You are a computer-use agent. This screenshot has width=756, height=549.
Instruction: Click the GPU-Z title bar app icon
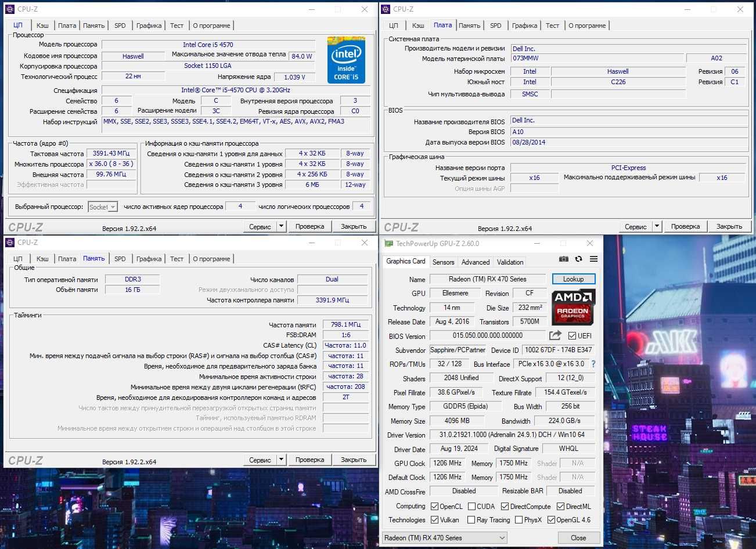(x=388, y=243)
